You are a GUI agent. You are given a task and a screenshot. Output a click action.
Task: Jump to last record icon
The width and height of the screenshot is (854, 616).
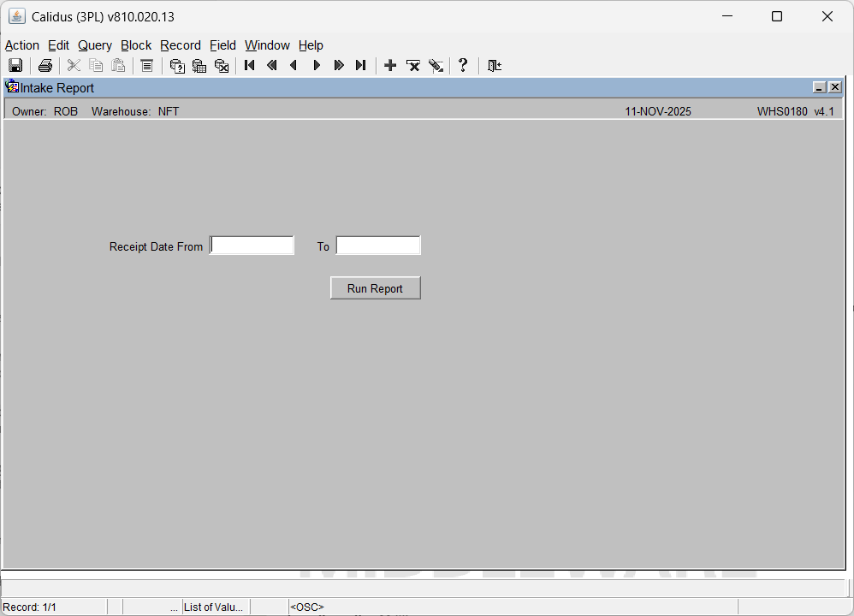click(x=361, y=66)
